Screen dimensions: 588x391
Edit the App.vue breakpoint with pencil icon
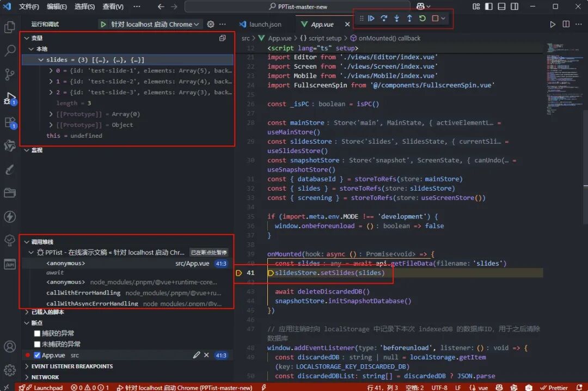click(x=197, y=355)
